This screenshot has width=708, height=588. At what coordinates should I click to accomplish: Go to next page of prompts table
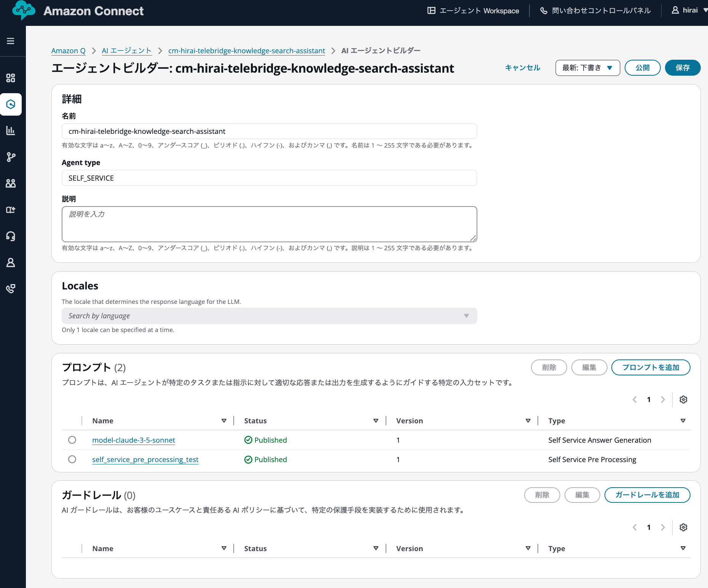(663, 399)
